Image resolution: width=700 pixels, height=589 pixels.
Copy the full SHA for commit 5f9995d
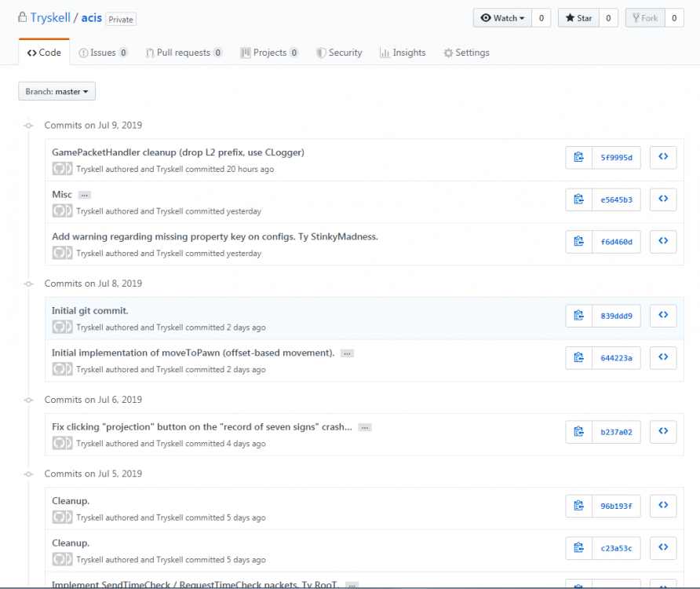click(x=578, y=157)
